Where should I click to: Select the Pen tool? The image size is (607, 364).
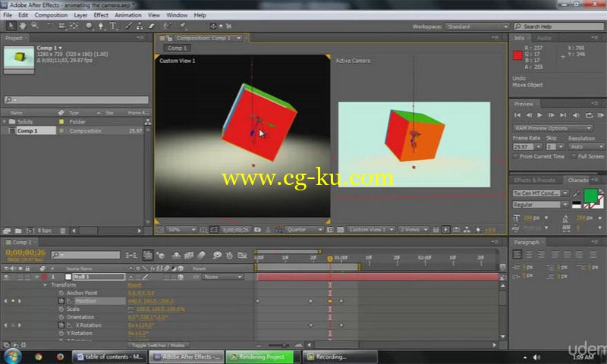(101, 26)
